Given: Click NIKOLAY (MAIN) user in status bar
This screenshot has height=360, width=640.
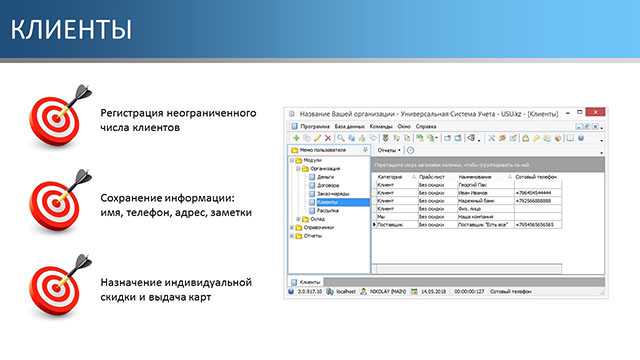Looking at the screenshot, I should [388, 291].
